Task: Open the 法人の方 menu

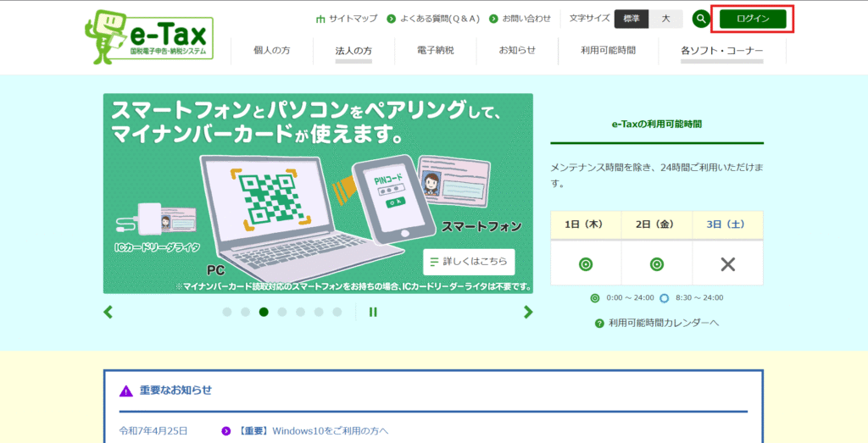Action: pos(353,51)
